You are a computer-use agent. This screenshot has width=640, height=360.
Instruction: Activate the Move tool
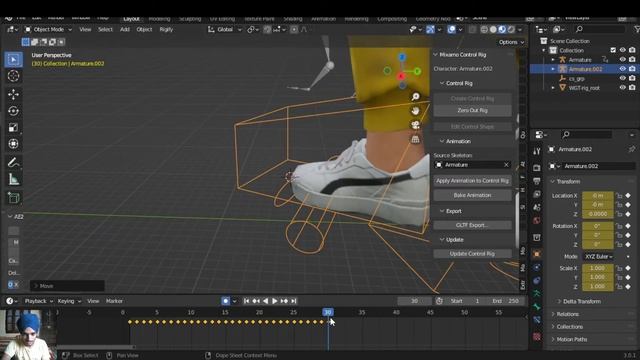click(13, 94)
